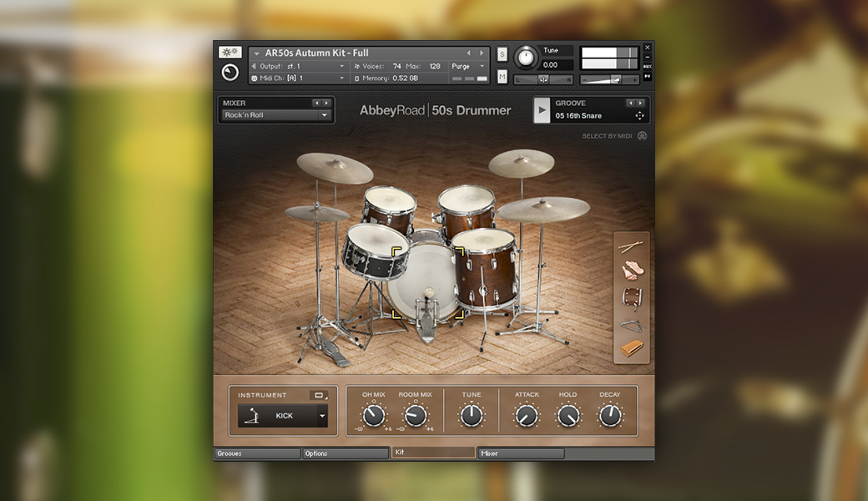This screenshot has width=868, height=501.
Task: Click the DECAY knob
Action: (610, 416)
